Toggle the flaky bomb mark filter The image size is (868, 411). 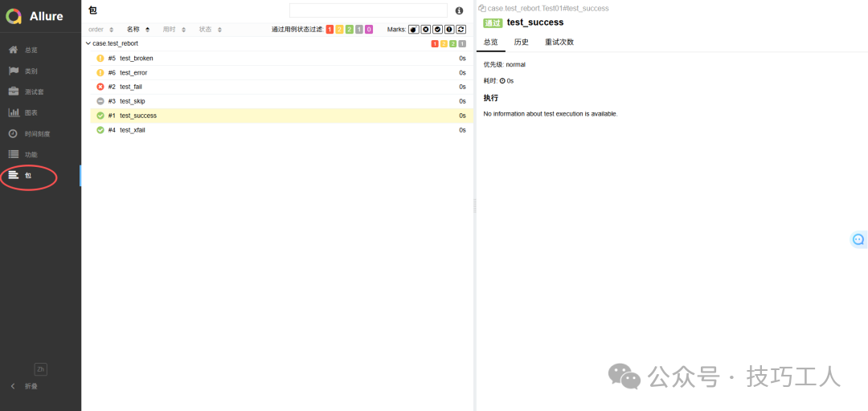pyautogui.click(x=414, y=30)
